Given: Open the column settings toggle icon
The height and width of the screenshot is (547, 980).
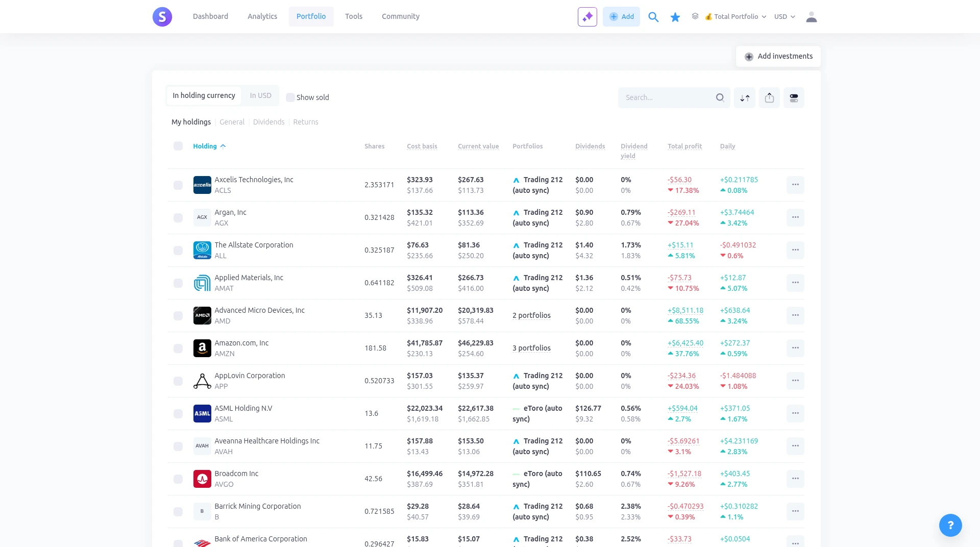Looking at the screenshot, I should tap(794, 97).
